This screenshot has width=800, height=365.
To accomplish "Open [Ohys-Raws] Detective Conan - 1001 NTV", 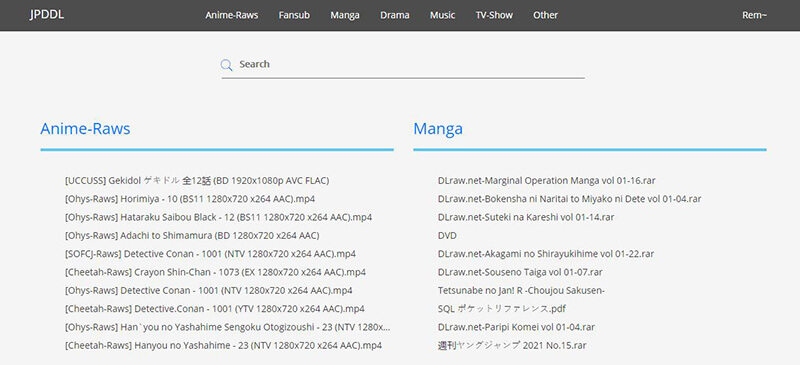I will coord(209,291).
